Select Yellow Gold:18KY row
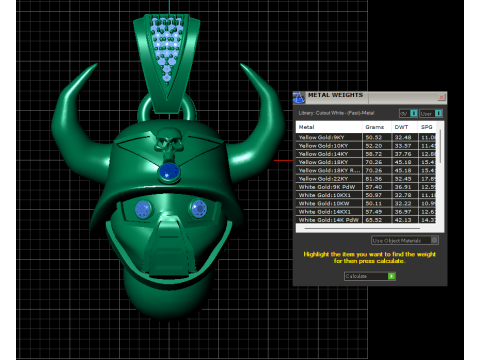Screen dimensions: 480x360 tap(366, 162)
